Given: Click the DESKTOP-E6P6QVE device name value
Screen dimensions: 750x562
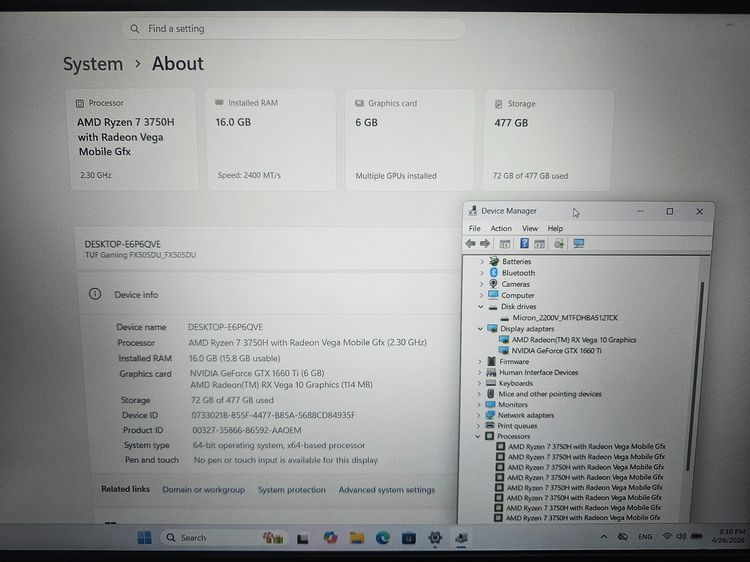Looking at the screenshot, I should pos(225,327).
